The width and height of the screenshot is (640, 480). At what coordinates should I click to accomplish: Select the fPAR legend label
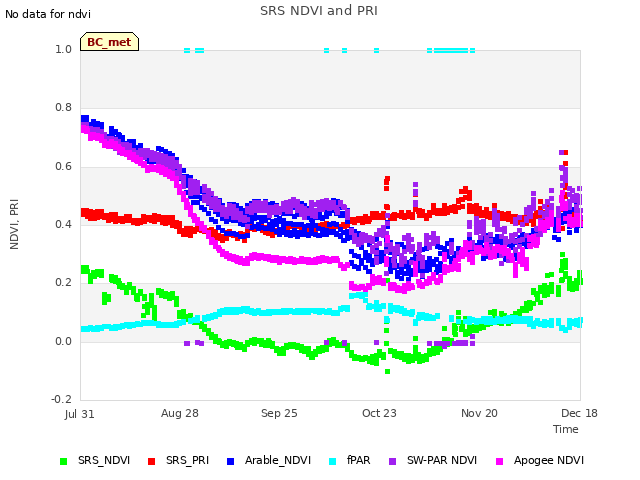(359, 460)
